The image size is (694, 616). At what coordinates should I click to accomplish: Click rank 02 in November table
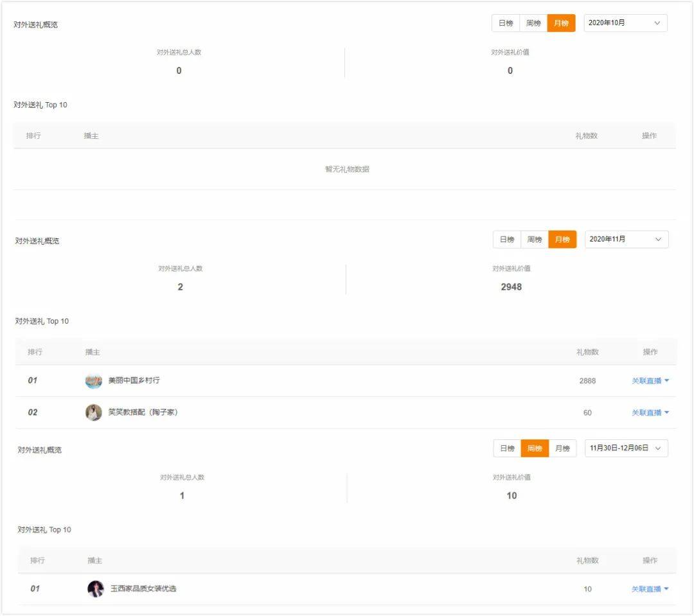33,412
